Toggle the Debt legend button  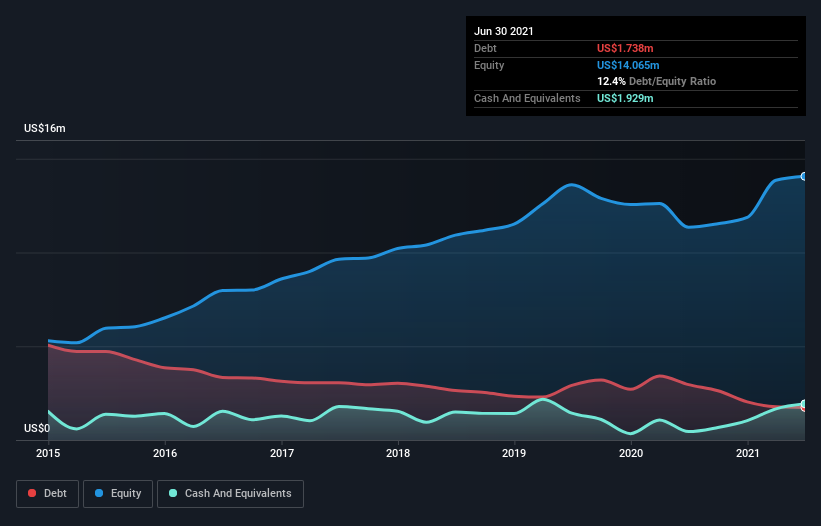click(x=48, y=494)
